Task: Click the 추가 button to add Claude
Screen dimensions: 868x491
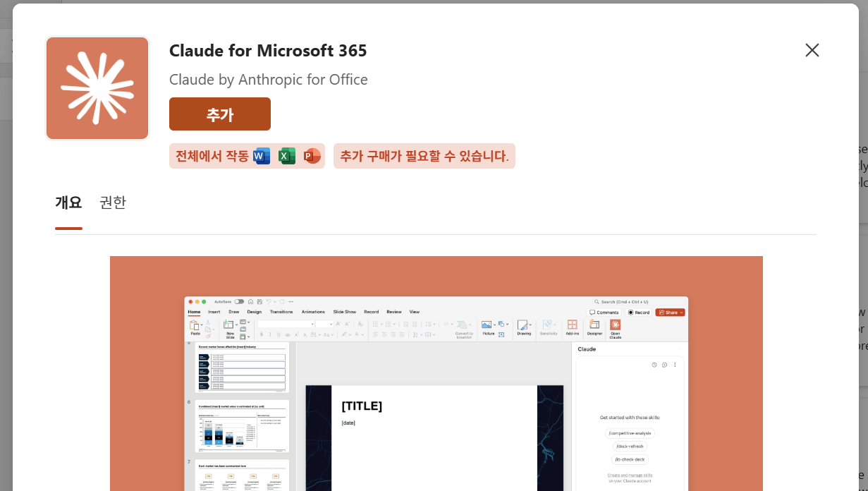Action: tap(220, 114)
